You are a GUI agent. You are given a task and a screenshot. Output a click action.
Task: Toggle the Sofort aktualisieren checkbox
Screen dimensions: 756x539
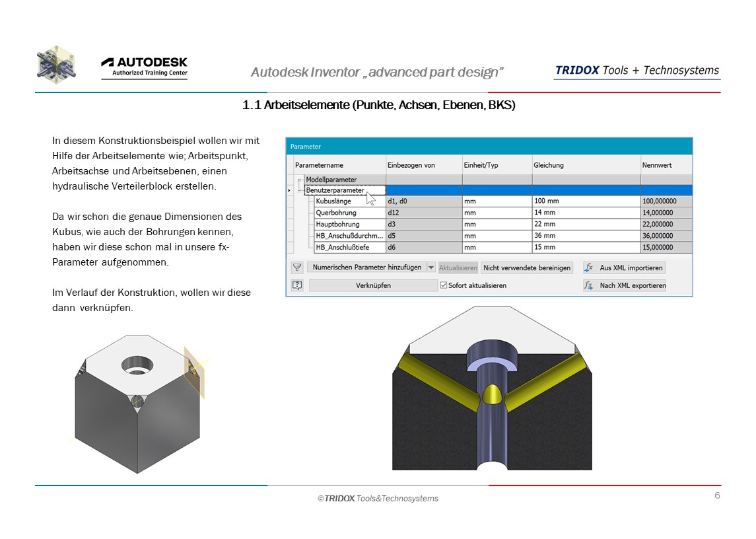(443, 285)
